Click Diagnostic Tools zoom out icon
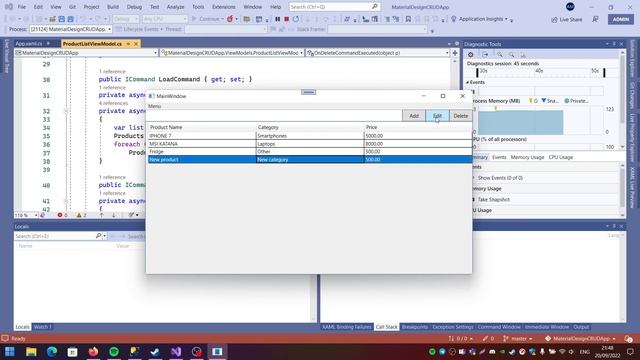The image size is (640, 360). [x=511, y=54]
